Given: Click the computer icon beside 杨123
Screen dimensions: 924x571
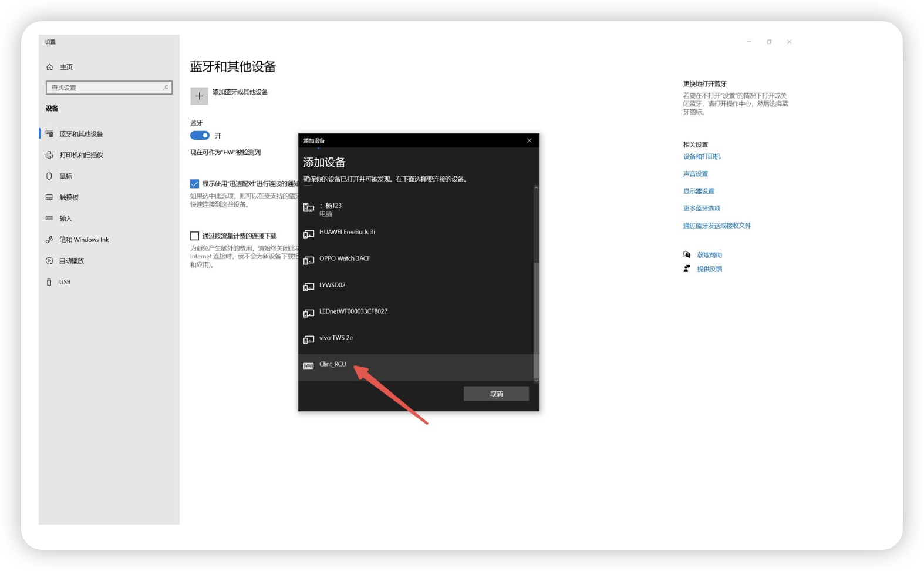Looking at the screenshot, I should coord(309,208).
